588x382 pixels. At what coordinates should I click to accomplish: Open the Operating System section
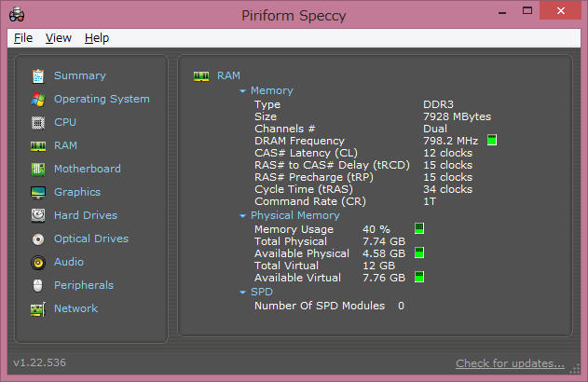[x=102, y=99]
